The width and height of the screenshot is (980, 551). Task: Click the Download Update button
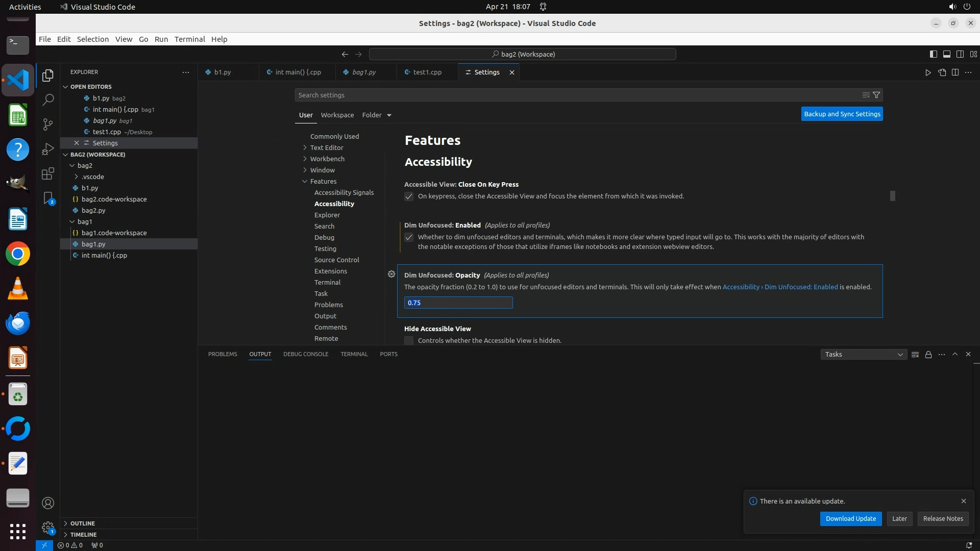click(x=850, y=519)
